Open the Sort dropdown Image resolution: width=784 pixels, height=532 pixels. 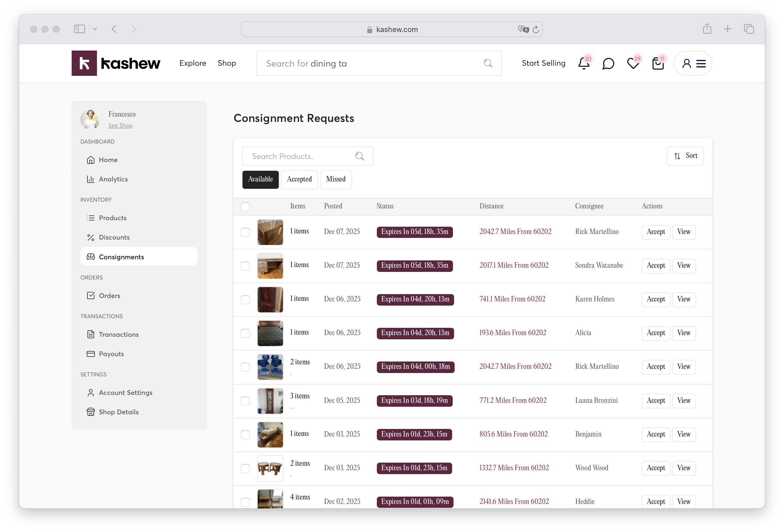point(685,156)
